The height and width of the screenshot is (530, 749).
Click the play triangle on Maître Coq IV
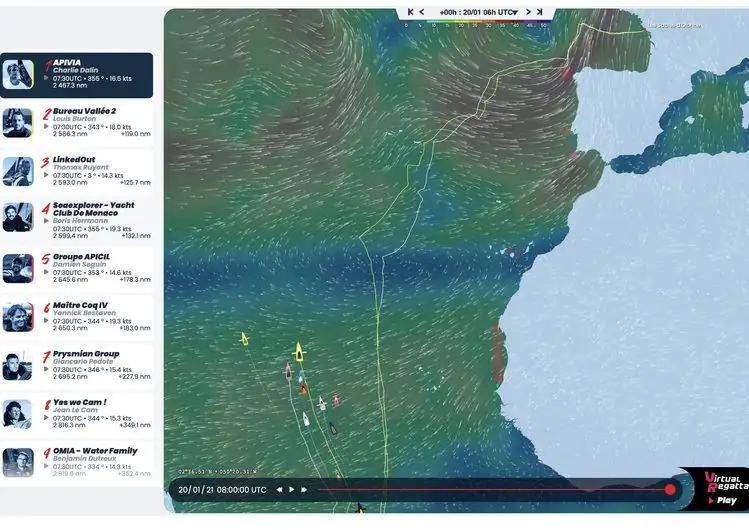46,321
